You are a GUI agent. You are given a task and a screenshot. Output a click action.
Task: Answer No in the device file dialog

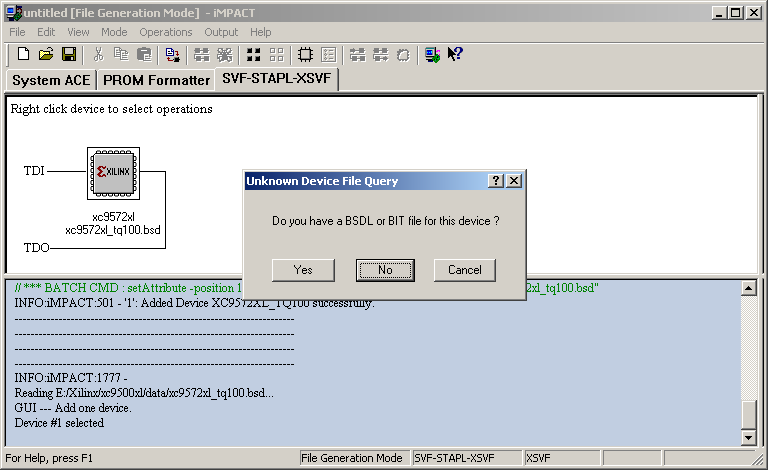click(x=385, y=270)
